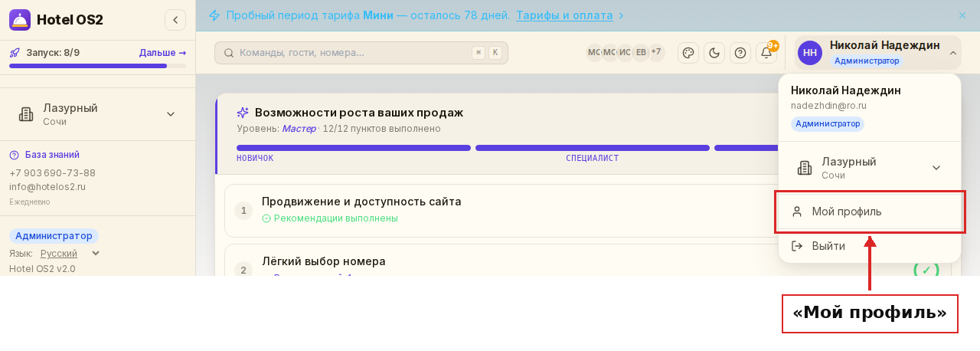
Task: Click the ИС user avatar
Action: click(625, 53)
